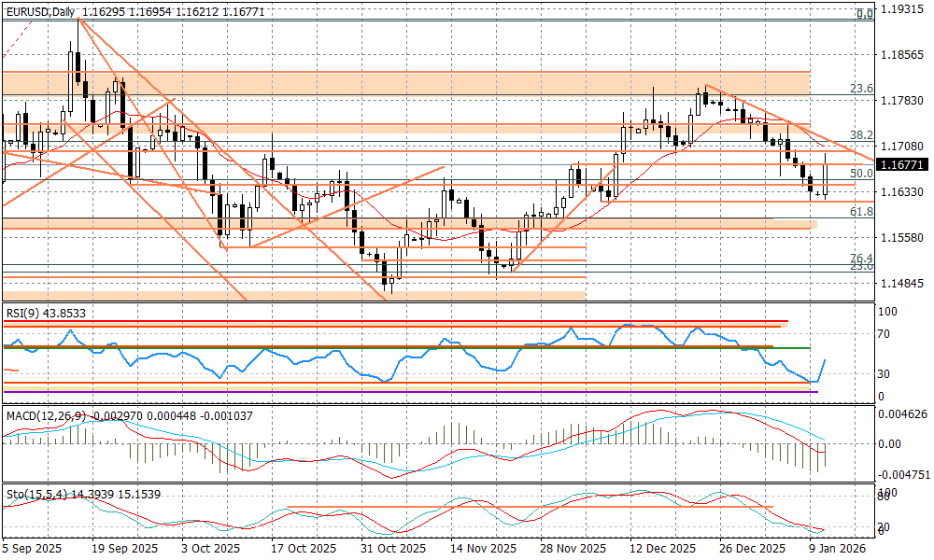934x560 pixels.
Task: Select the 12 Dec 2025 date label
Action: point(661,549)
